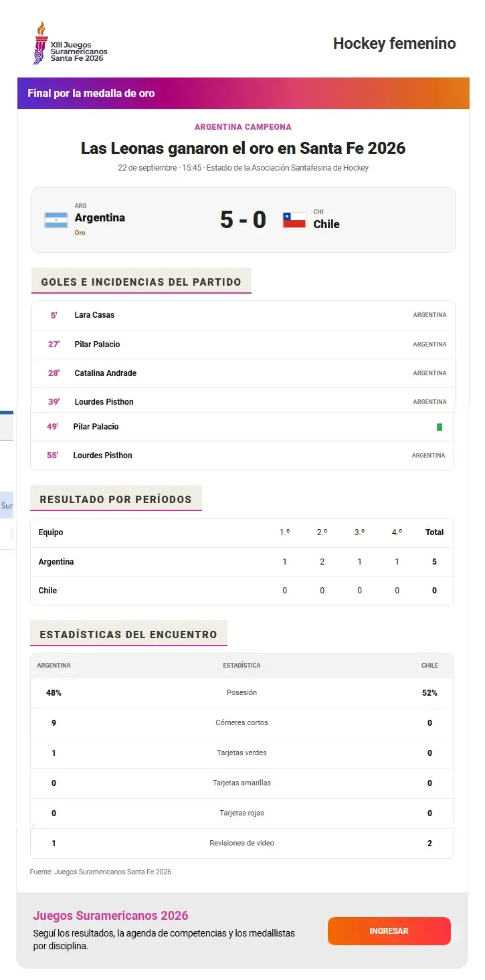Click the INGRESAR button

pyautogui.click(x=389, y=931)
